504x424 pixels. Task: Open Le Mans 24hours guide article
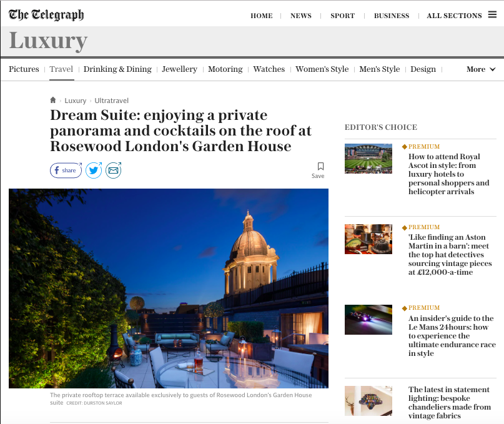[x=452, y=335]
